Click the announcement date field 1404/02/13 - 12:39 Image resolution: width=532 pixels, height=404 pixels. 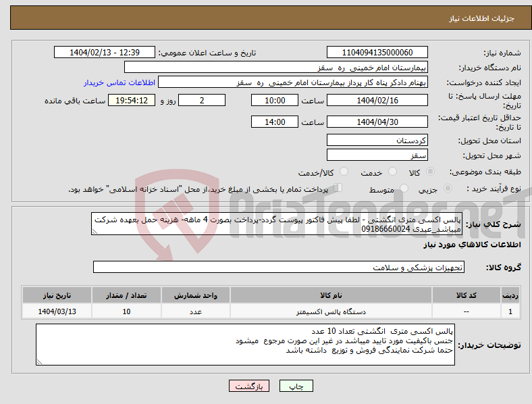click(x=105, y=52)
